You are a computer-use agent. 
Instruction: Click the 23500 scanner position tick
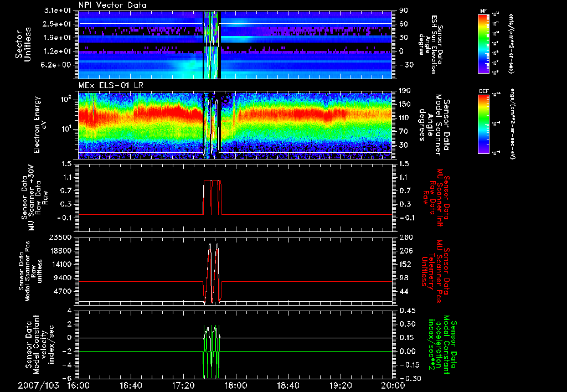click(x=61, y=237)
